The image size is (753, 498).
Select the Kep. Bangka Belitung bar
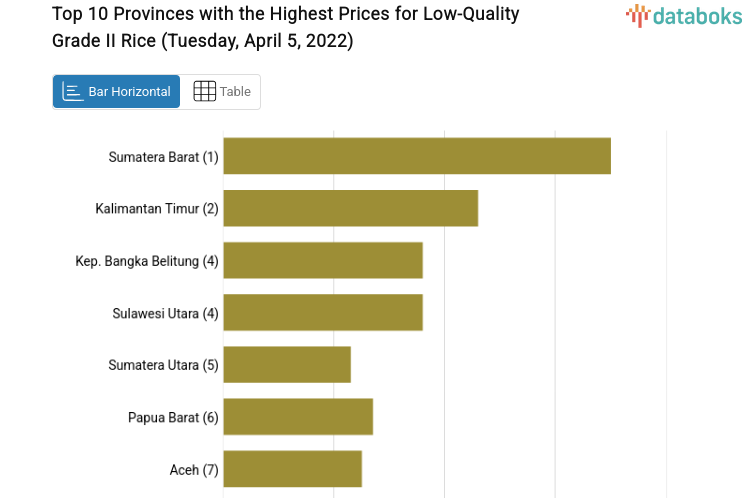(x=322, y=260)
